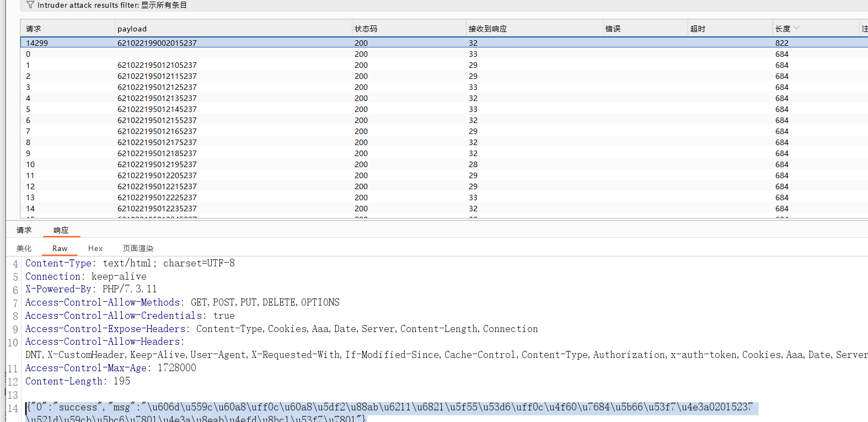
Task: Click the Content-Length: 195 line
Action: point(78,381)
